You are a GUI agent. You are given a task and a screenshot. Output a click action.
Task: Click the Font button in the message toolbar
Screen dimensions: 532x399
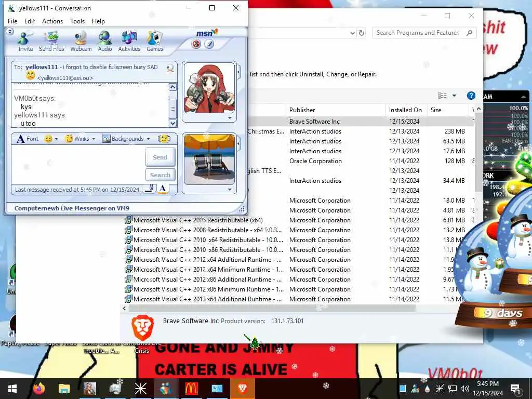click(28, 139)
